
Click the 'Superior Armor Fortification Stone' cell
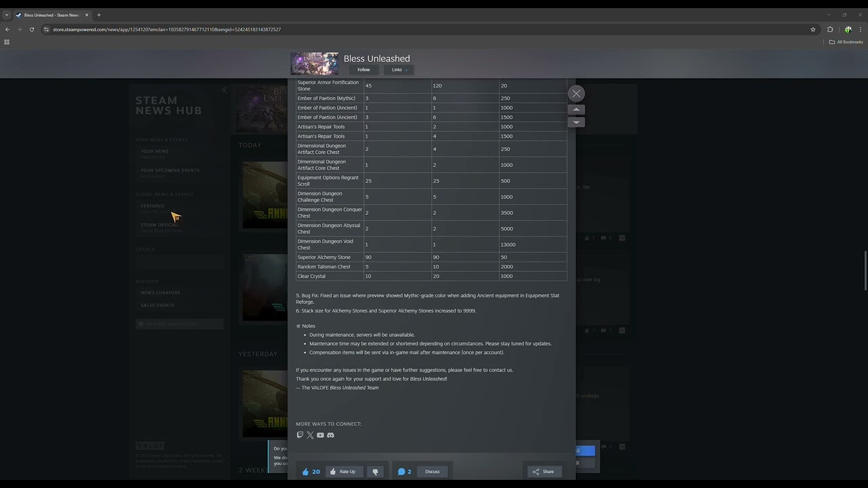330,85
